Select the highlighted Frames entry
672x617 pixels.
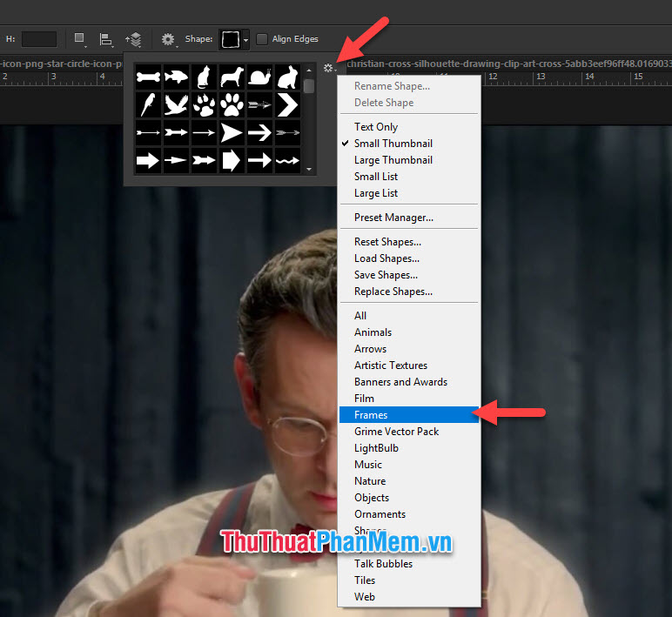(409, 415)
